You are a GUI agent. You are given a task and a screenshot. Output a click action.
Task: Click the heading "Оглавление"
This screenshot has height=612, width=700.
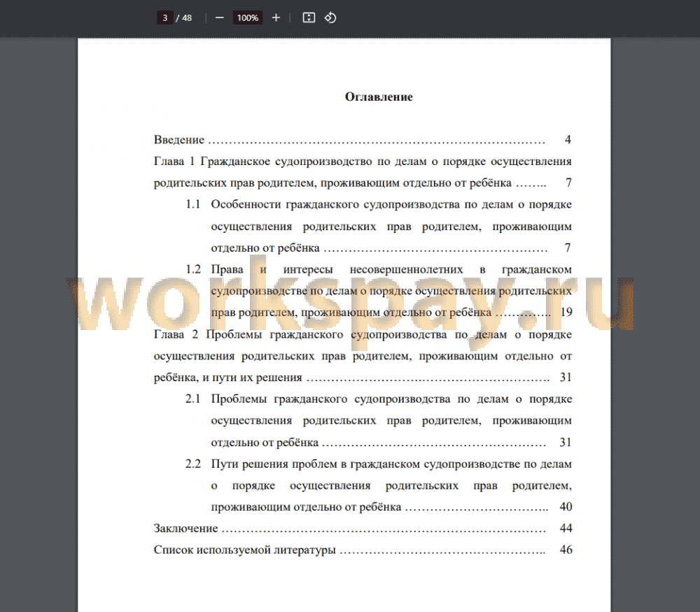(x=379, y=97)
